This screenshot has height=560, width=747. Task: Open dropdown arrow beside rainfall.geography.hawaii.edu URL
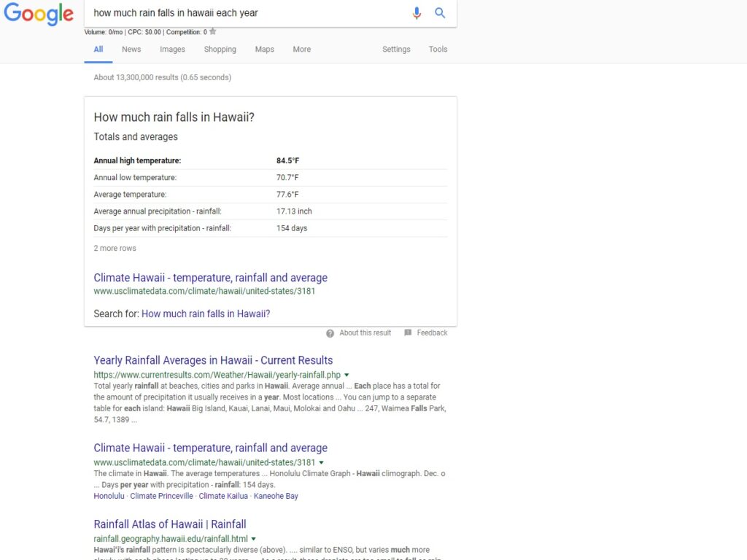pyautogui.click(x=253, y=539)
